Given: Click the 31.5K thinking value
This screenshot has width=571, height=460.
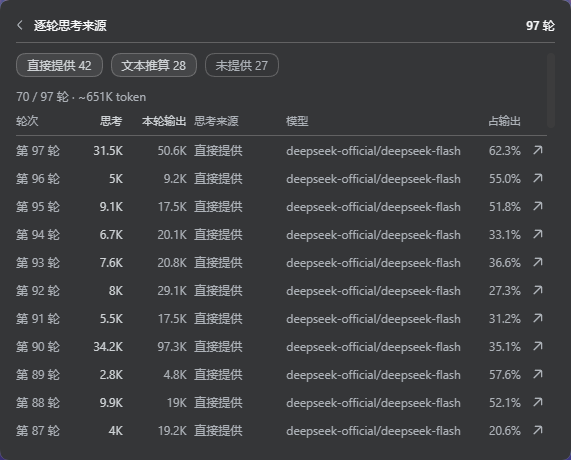Looking at the screenshot, I should 108,150.
